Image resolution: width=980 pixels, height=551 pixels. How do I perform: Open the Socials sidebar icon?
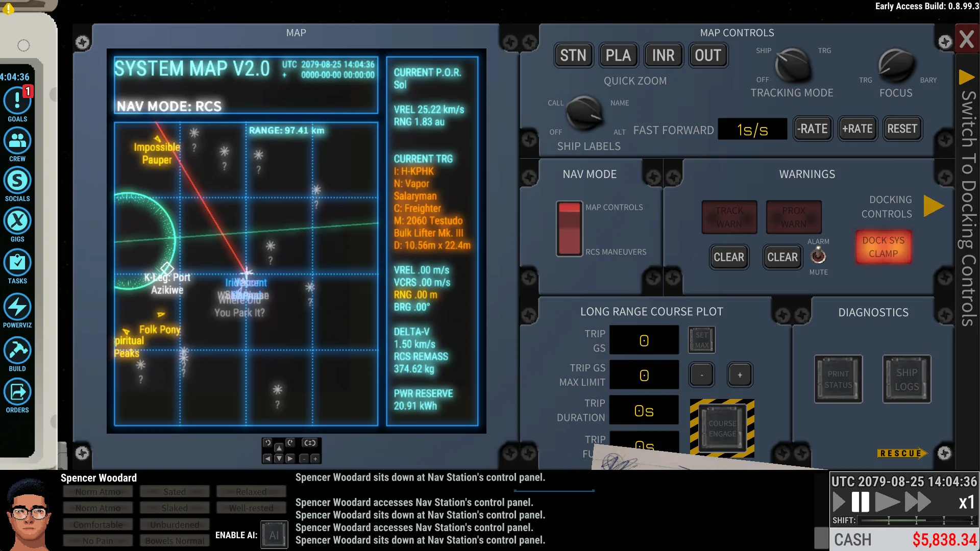click(x=17, y=181)
